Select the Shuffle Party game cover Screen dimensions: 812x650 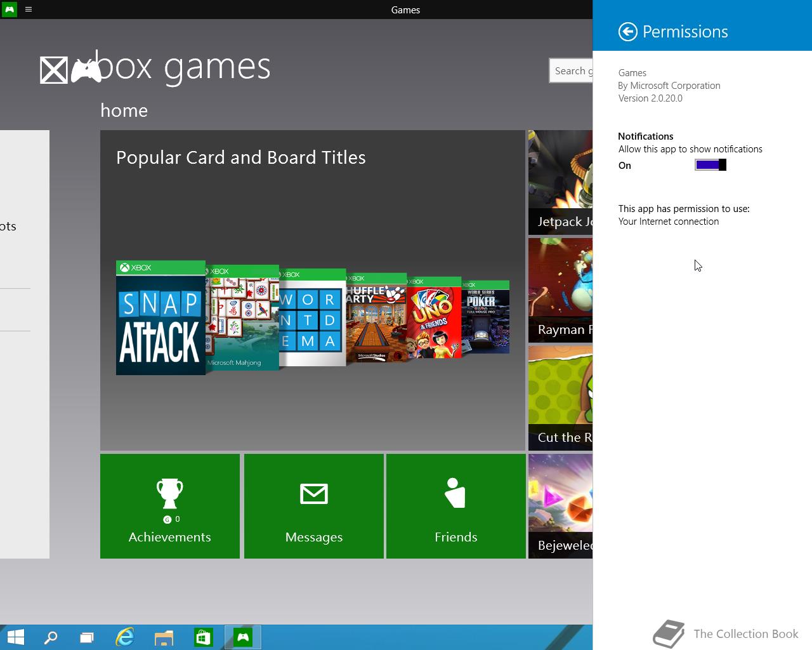pyautogui.click(x=376, y=317)
